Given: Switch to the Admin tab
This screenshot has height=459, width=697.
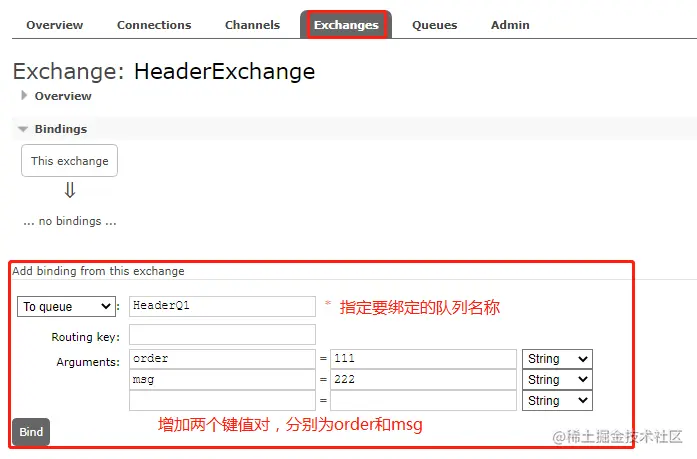Looking at the screenshot, I should (510, 25).
